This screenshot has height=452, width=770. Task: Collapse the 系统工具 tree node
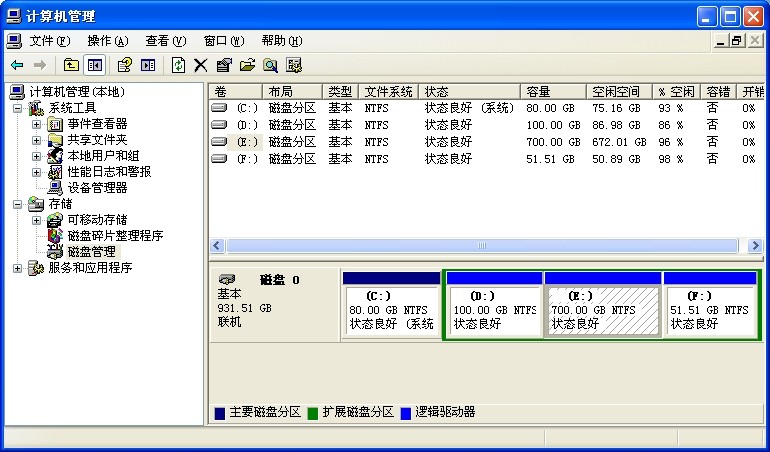pyautogui.click(x=17, y=108)
